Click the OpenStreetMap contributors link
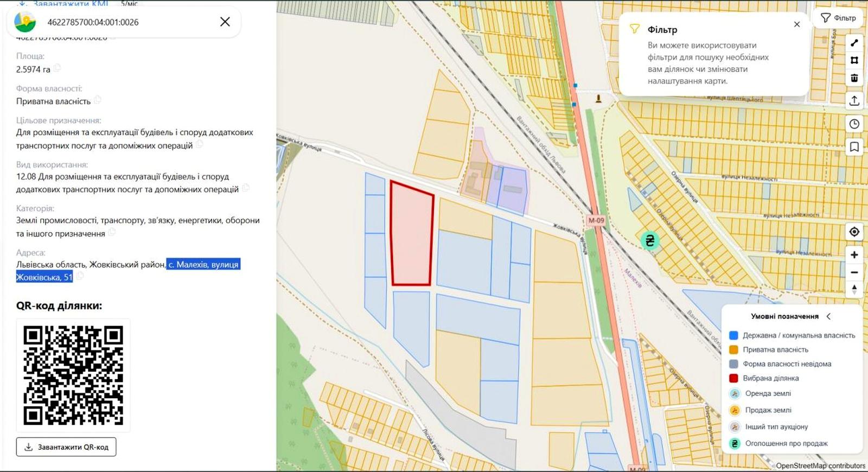The height and width of the screenshot is (472, 868). pos(820,465)
